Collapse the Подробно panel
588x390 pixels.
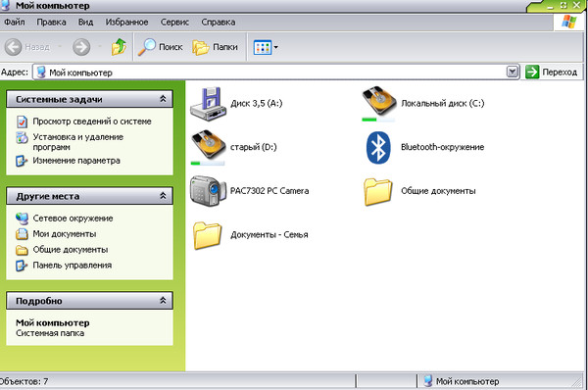tap(163, 301)
